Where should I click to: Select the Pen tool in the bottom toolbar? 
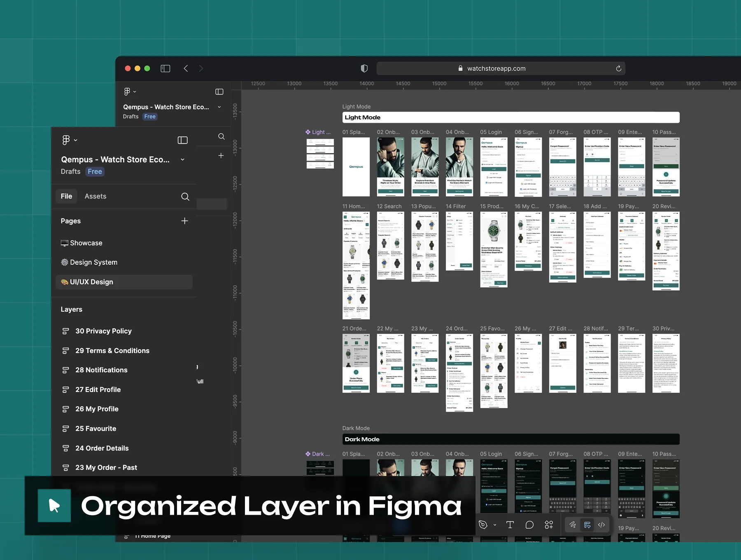[x=483, y=525]
